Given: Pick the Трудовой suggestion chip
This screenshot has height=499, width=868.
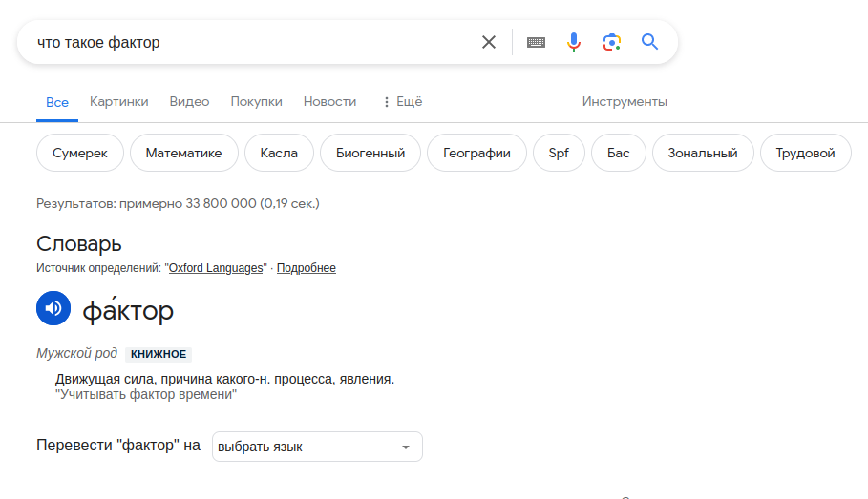Looking at the screenshot, I should coord(806,153).
